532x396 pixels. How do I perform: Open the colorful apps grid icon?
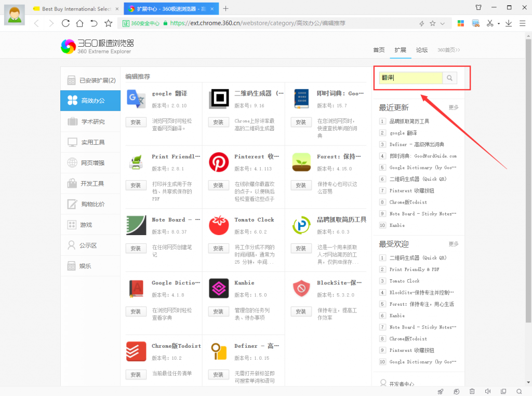point(461,23)
